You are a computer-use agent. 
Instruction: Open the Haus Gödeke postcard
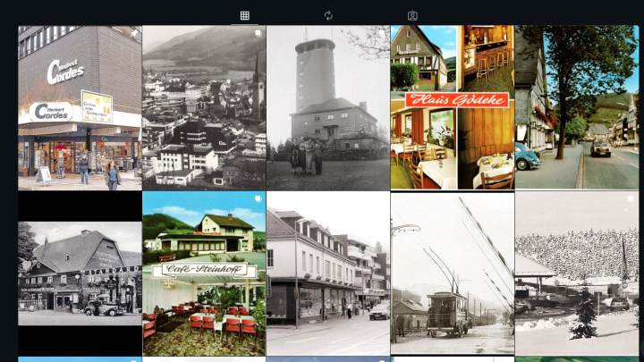pos(453,108)
